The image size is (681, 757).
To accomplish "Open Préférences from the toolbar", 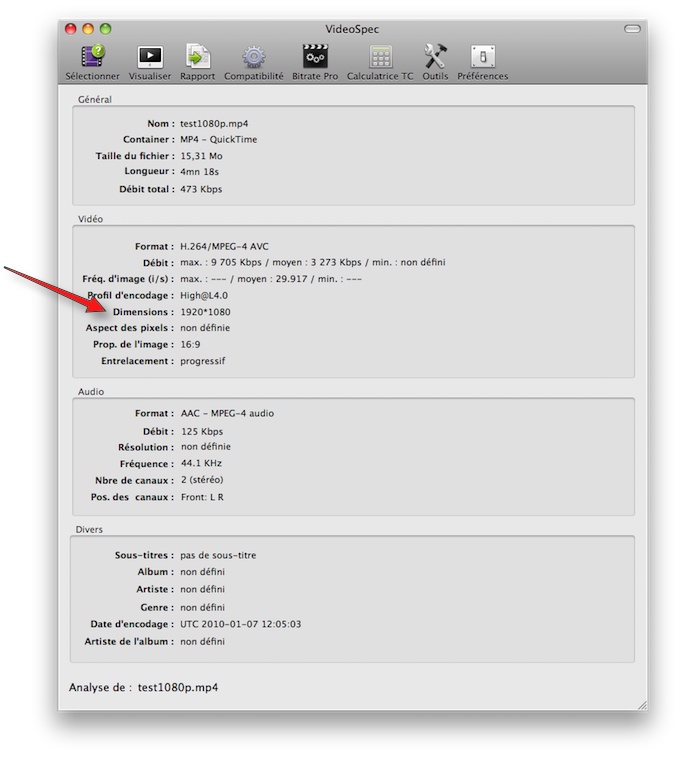I will click(x=483, y=57).
